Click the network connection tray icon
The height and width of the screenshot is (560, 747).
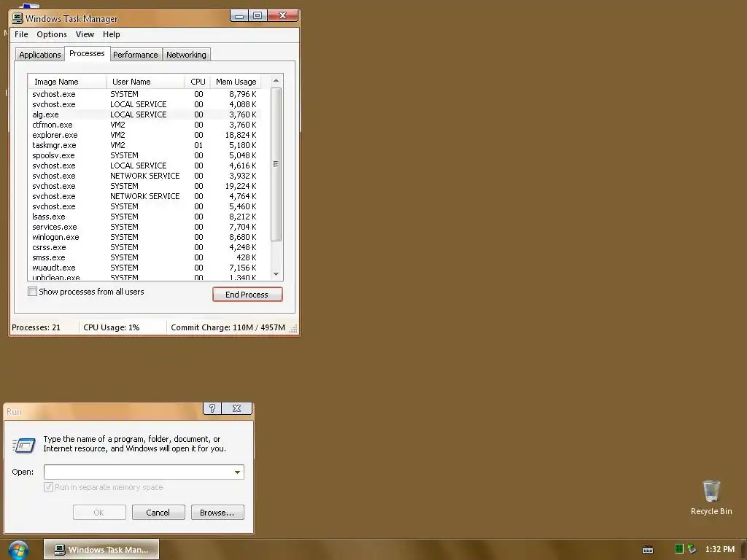tap(692, 549)
